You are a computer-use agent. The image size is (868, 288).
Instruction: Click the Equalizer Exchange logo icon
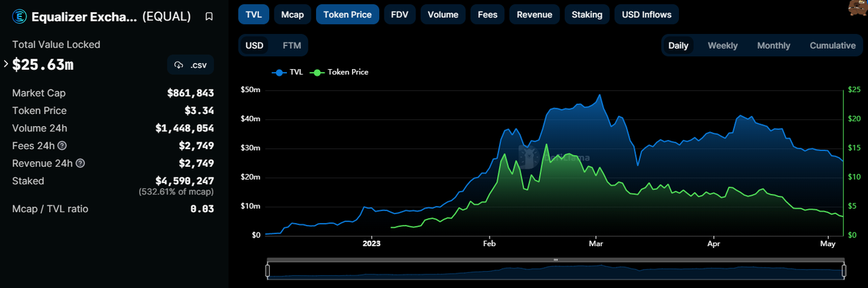point(19,16)
